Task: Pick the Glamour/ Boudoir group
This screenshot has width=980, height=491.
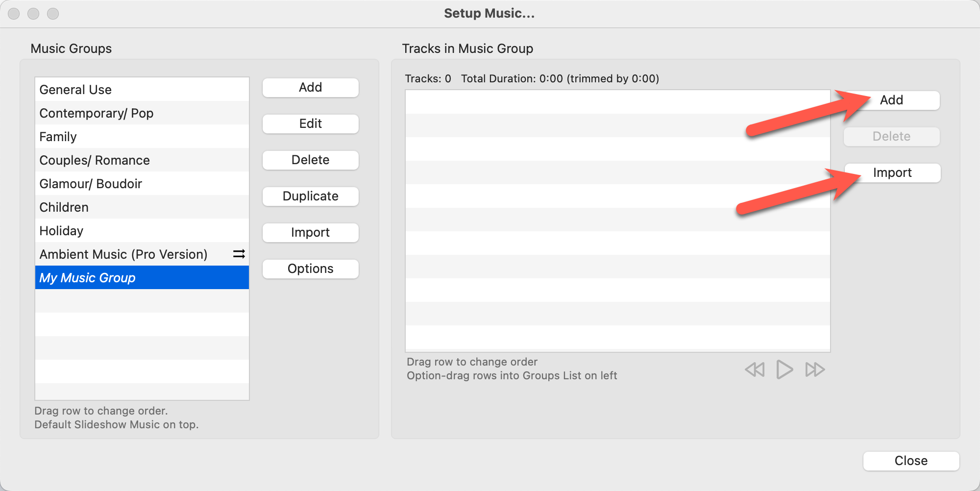Action: [91, 184]
